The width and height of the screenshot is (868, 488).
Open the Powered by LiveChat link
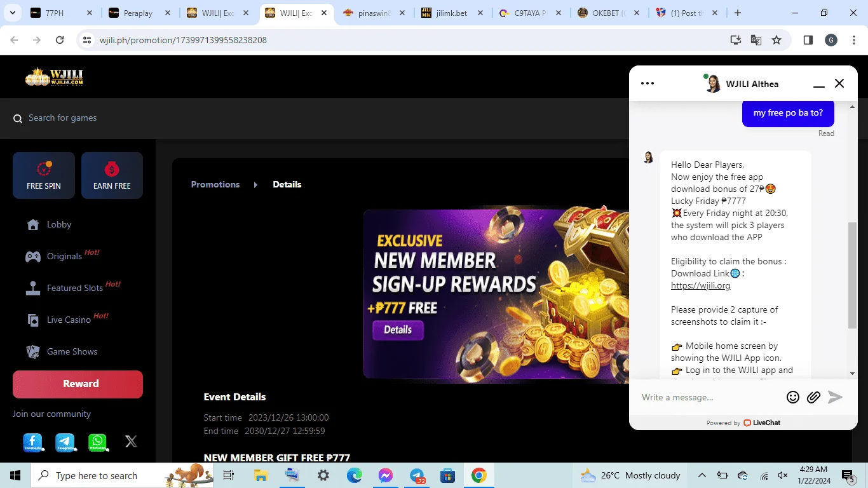(x=743, y=423)
